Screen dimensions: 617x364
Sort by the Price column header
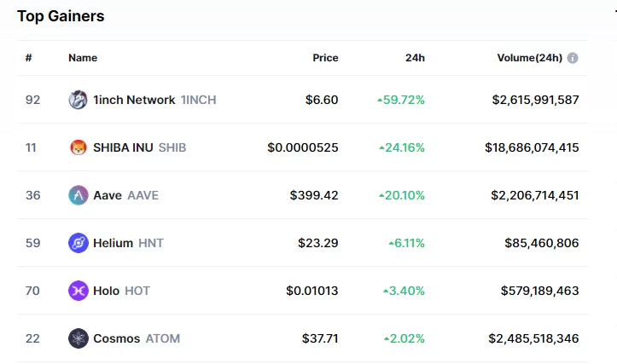325,58
